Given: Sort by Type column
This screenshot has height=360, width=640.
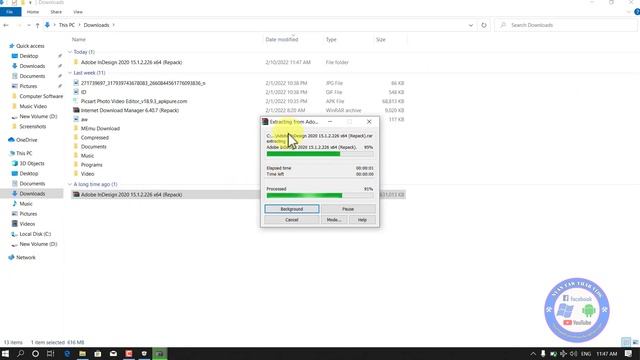Looking at the screenshot, I should pyautogui.click(x=331, y=40).
